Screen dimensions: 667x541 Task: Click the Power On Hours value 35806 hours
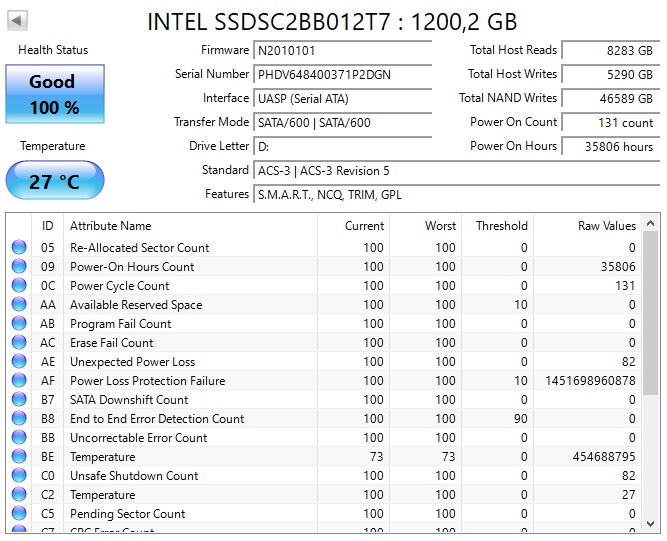pyautogui.click(x=611, y=146)
